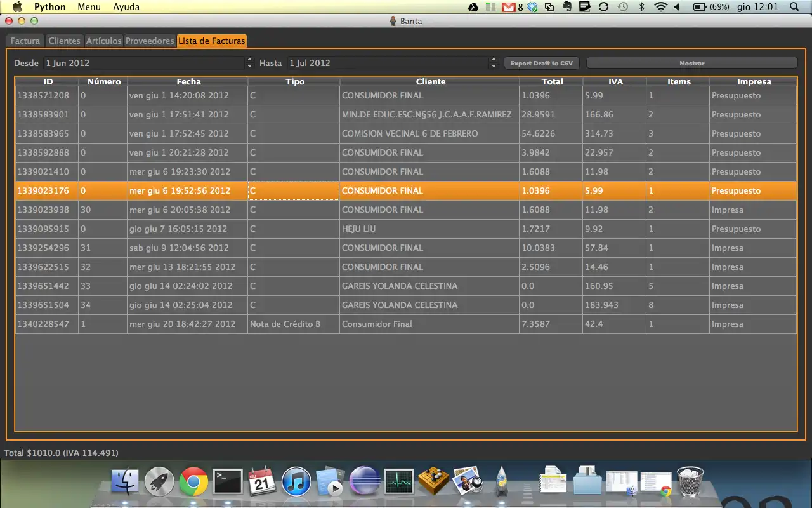The image size is (812, 508).
Task: Switch to the Proveedores tab
Action: (x=150, y=41)
